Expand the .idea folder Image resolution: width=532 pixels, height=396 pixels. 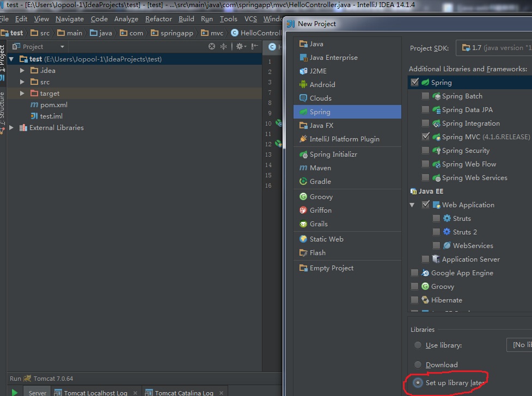[22, 71]
